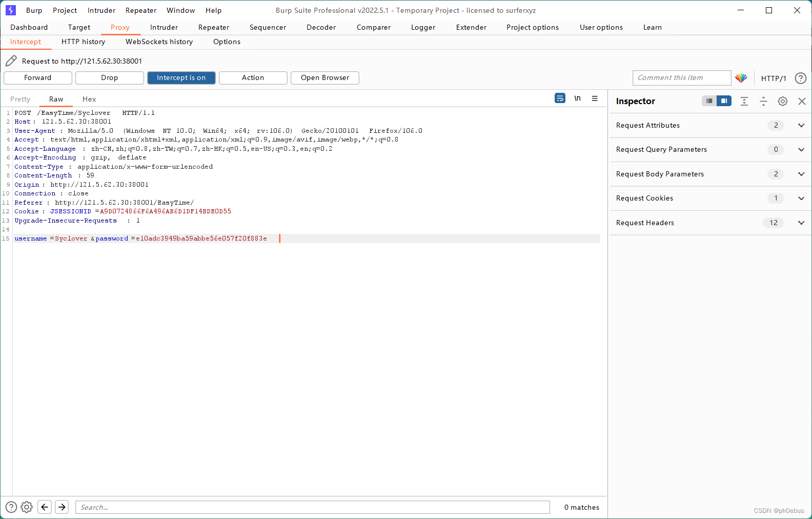Collapse all Inspector sections icon
The height and width of the screenshot is (519, 812).
(763, 101)
